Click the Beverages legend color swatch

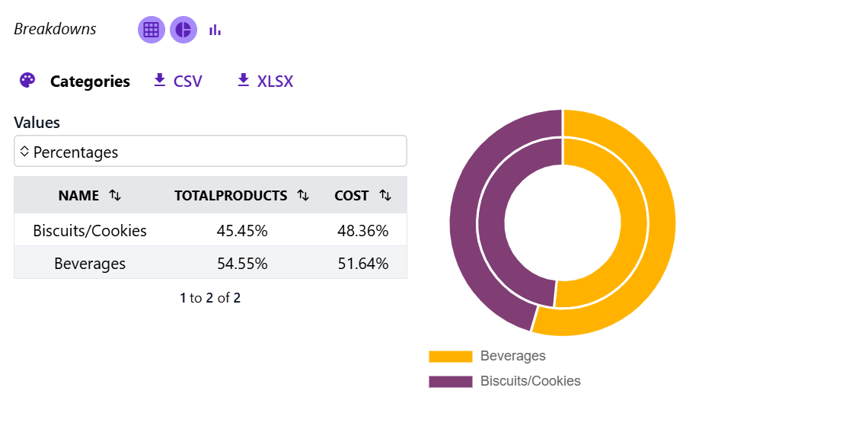click(451, 356)
